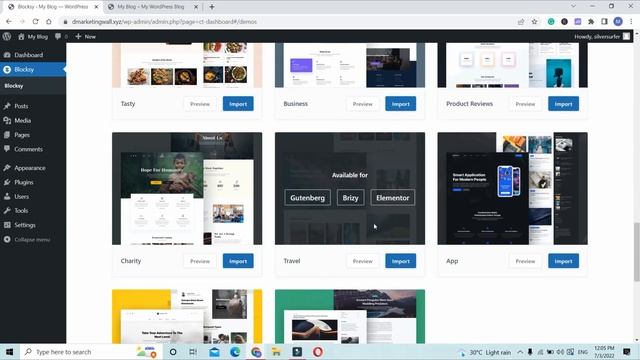The height and width of the screenshot is (360, 640).
Task: Go back in browser history
Action: tap(9, 22)
